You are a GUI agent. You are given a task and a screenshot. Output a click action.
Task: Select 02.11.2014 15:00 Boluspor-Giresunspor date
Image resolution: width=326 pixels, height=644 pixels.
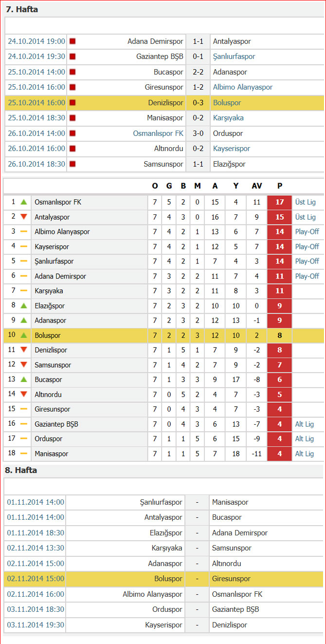click(x=36, y=579)
